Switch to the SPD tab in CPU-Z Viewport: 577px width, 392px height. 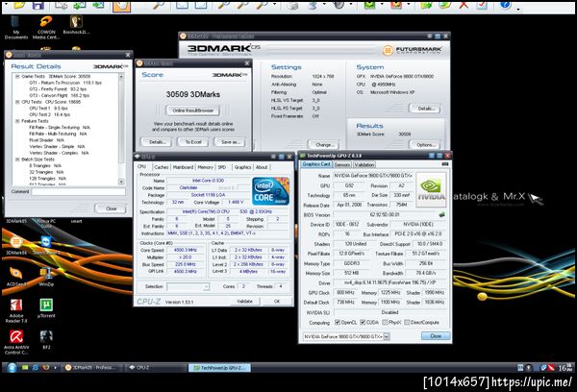pyautogui.click(x=222, y=167)
